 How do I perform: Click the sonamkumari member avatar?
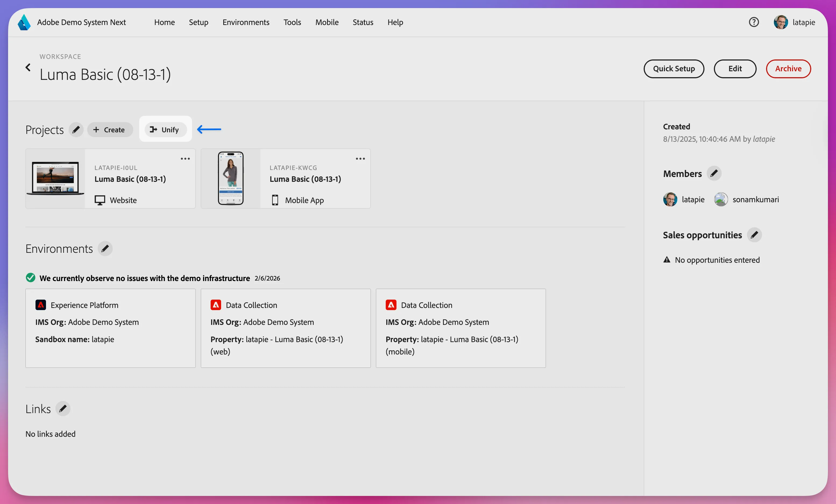(721, 200)
